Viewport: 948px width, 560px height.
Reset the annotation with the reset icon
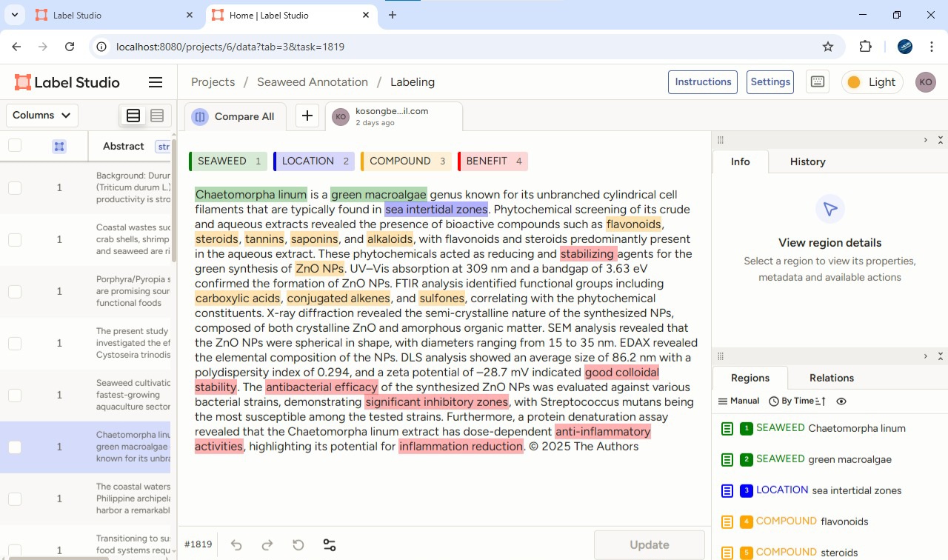(298, 545)
